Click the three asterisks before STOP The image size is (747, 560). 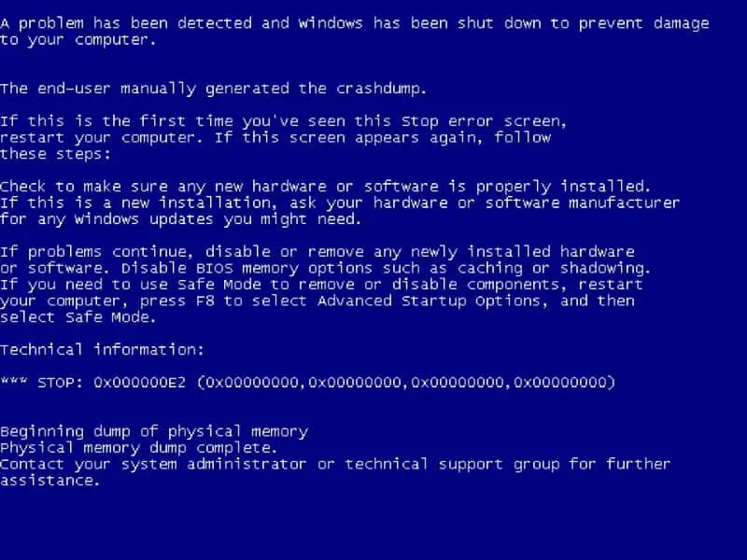pos(14,381)
